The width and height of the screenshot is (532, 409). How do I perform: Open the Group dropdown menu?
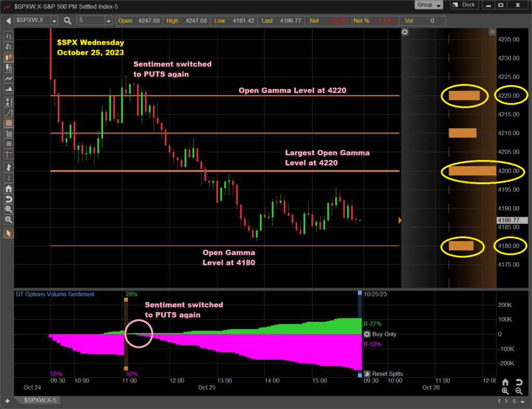point(429,5)
